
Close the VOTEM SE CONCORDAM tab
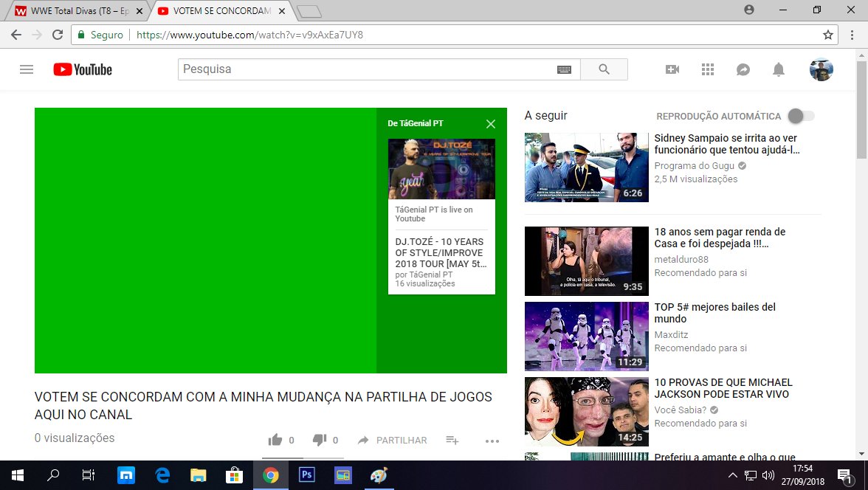[282, 11]
